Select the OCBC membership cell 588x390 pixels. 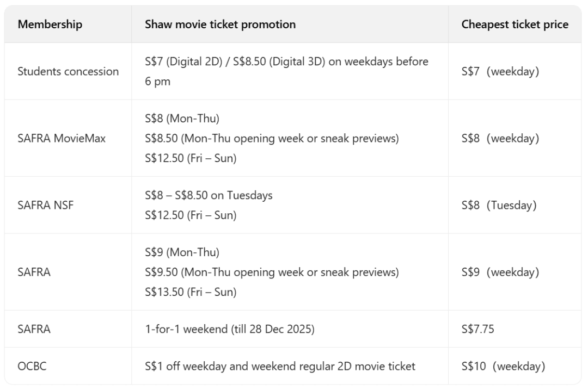(x=32, y=366)
